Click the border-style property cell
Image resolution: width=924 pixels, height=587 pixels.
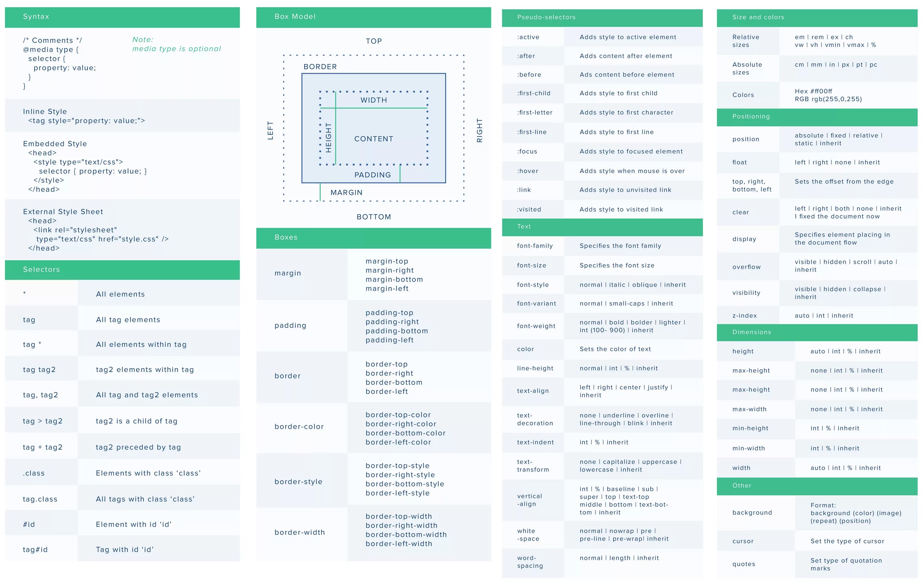298,481
